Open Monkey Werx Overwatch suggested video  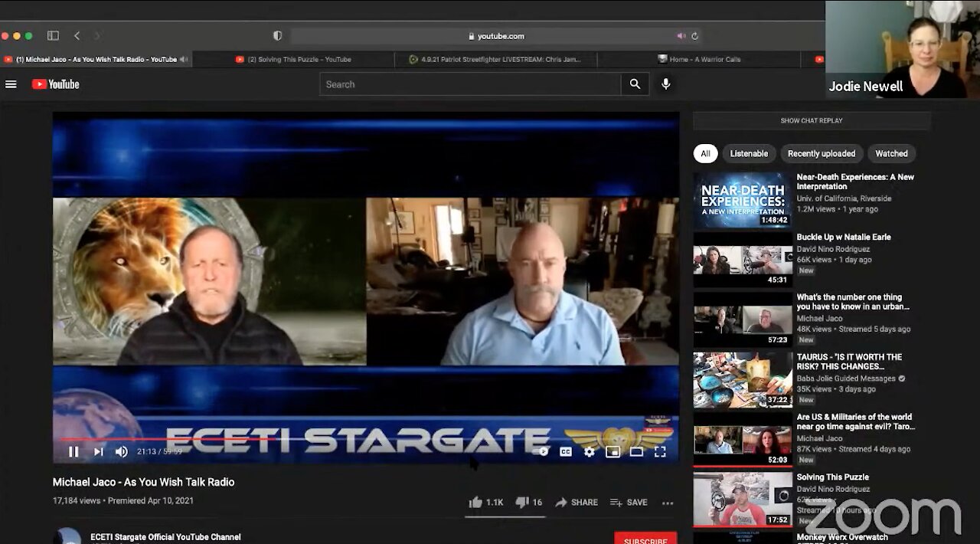(x=842, y=538)
